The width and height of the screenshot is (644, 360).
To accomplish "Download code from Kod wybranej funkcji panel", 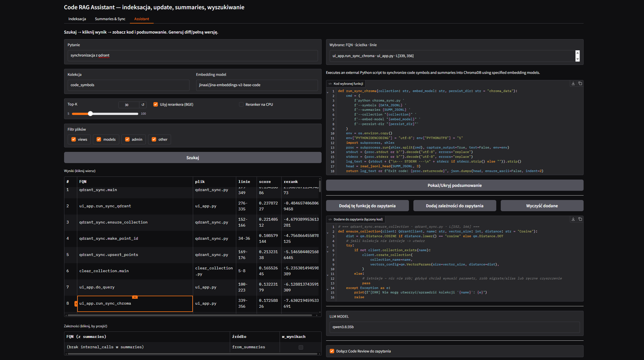I will pos(573,83).
